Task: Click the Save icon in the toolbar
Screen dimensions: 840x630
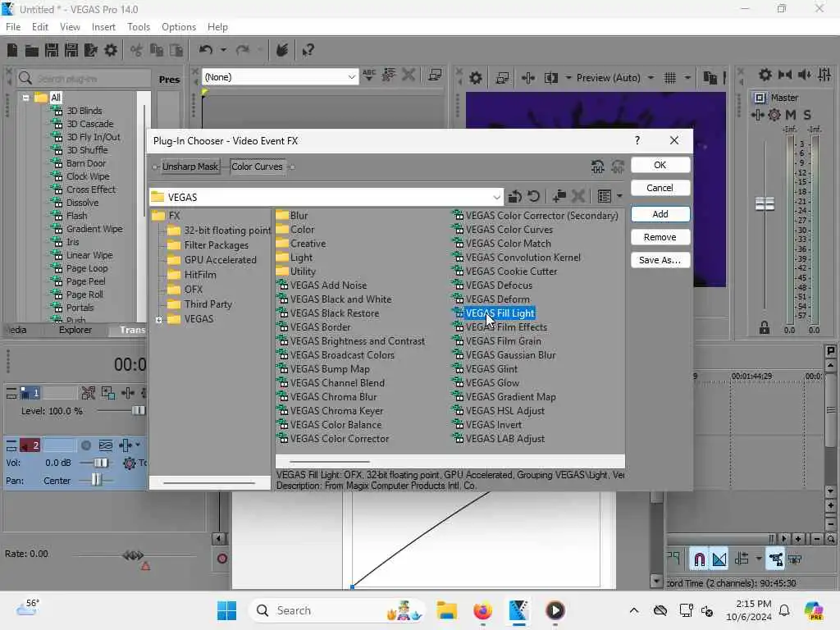Action: 52,50
